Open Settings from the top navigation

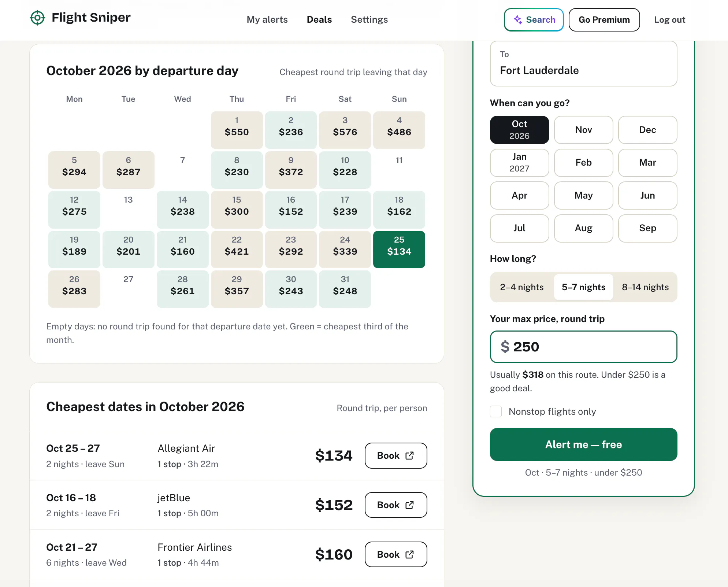click(x=369, y=20)
